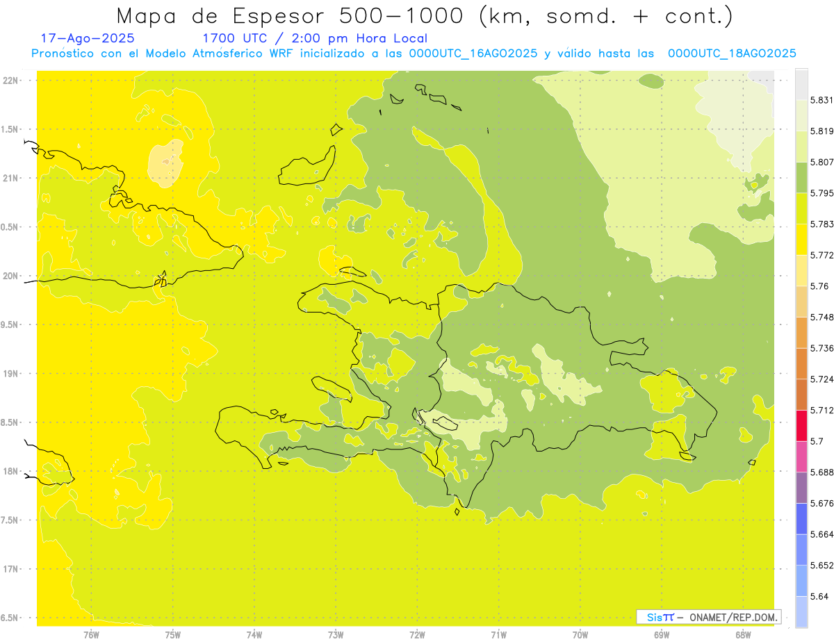Click the 1.5N latitude axis label
Screen dimensions: 834x644
tap(10, 129)
